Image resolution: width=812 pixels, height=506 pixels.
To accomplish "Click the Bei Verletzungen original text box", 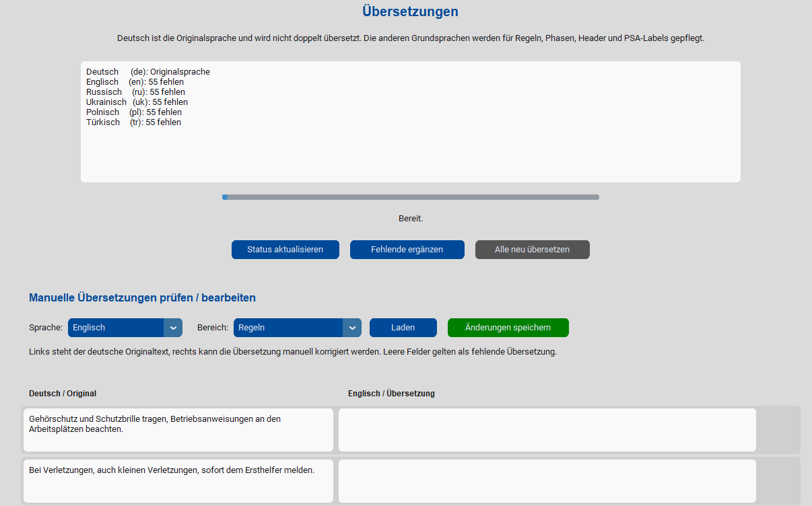I will (x=178, y=481).
